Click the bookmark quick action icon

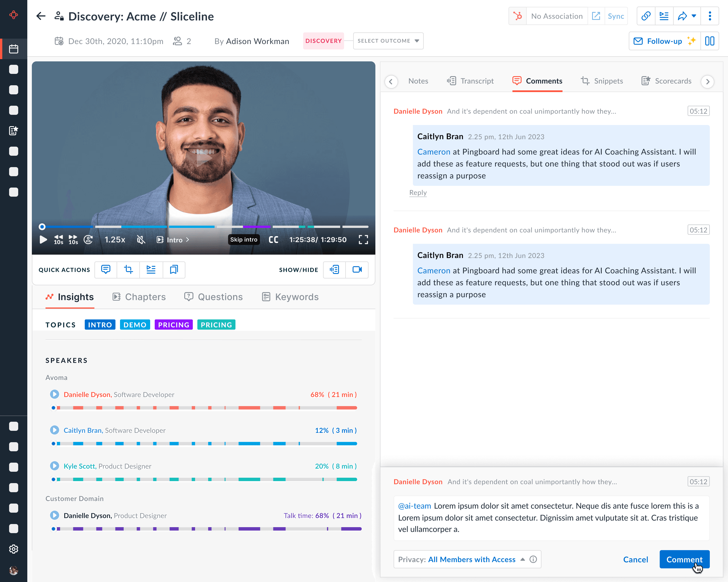(x=174, y=270)
